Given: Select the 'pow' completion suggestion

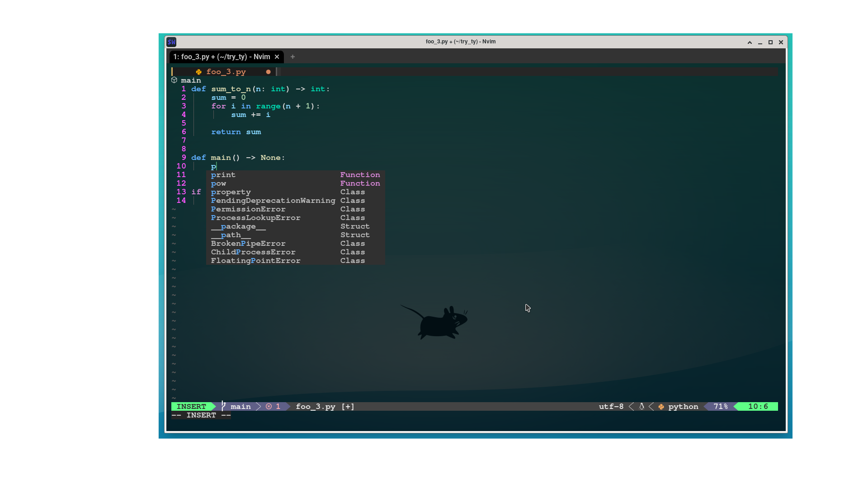Looking at the screenshot, I should 218,183.
